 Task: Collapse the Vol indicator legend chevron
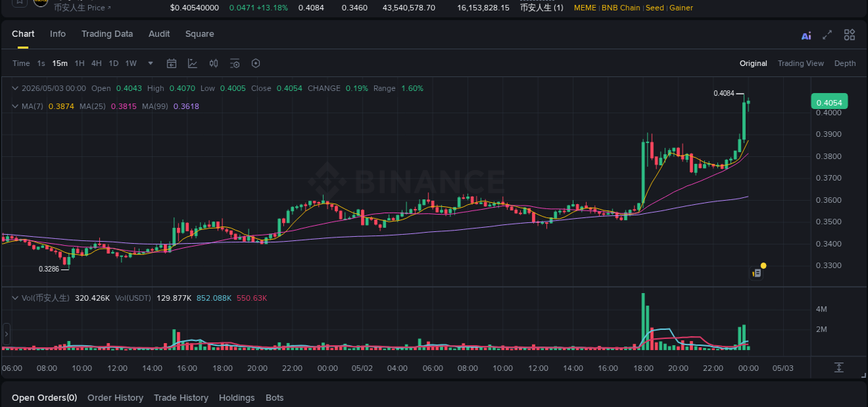click(x=15, y=298)
